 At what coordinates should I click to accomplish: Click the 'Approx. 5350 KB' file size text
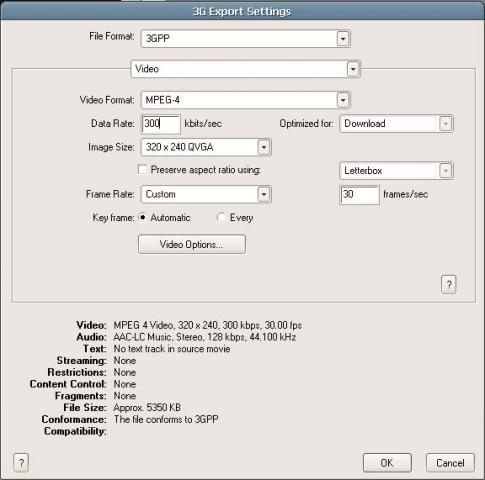point(147,407)
